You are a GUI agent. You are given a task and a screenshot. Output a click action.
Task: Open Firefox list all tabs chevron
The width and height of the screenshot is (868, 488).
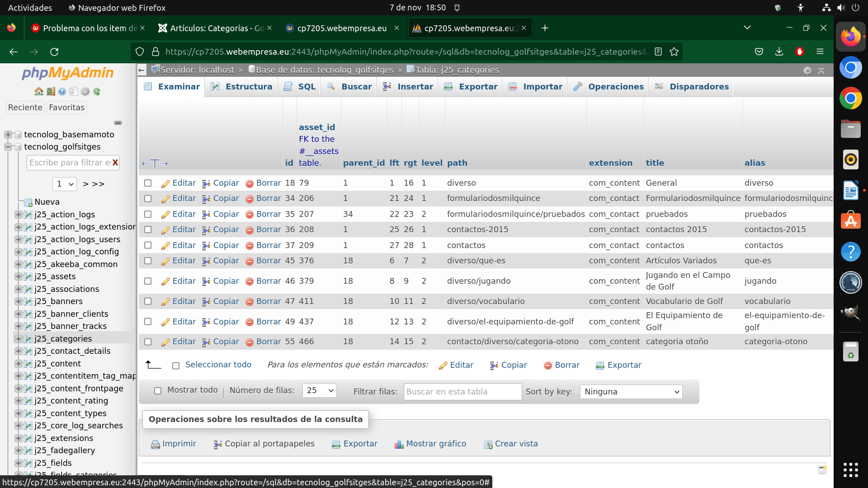point(747,28)
